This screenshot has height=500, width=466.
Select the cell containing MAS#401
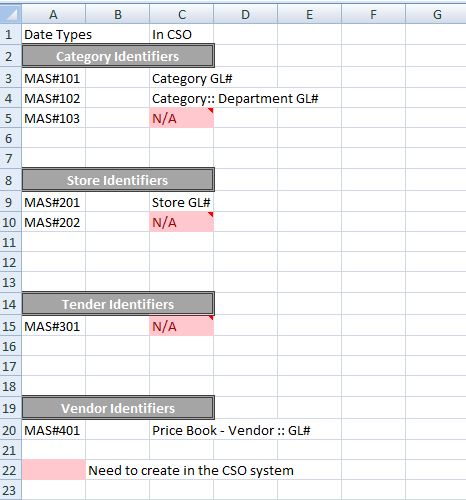click(x=54, y=430)
